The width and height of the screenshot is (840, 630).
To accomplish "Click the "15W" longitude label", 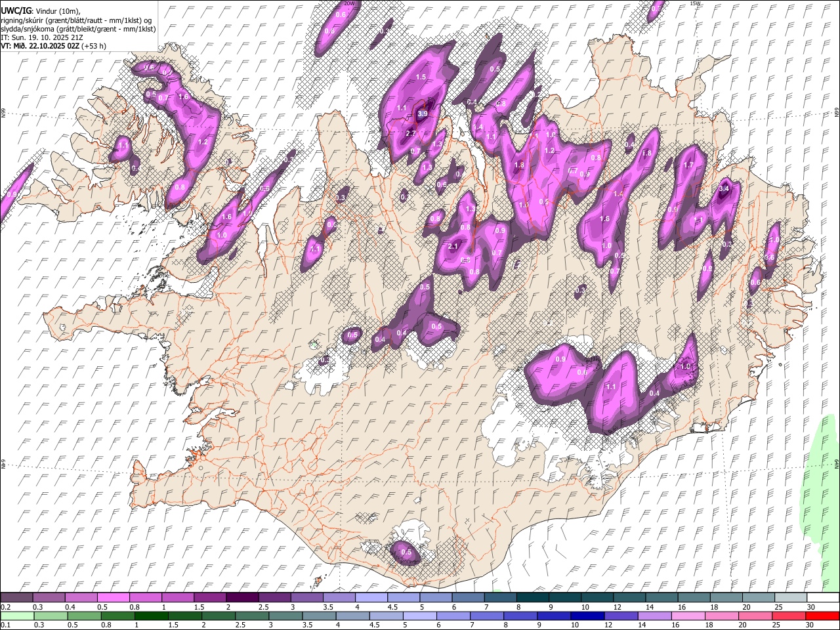I will (x=696, y=3).
